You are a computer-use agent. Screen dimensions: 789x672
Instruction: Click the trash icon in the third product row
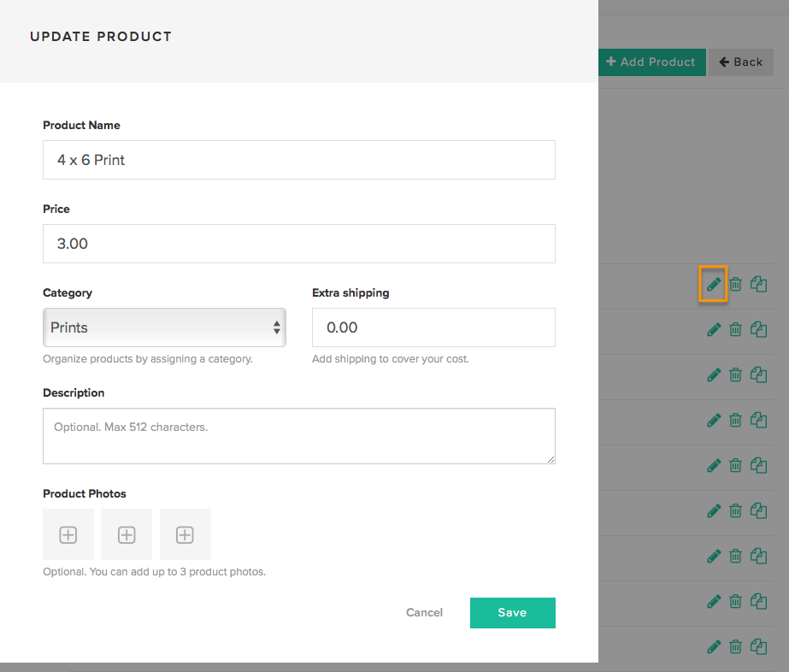[x=736, y=375]
